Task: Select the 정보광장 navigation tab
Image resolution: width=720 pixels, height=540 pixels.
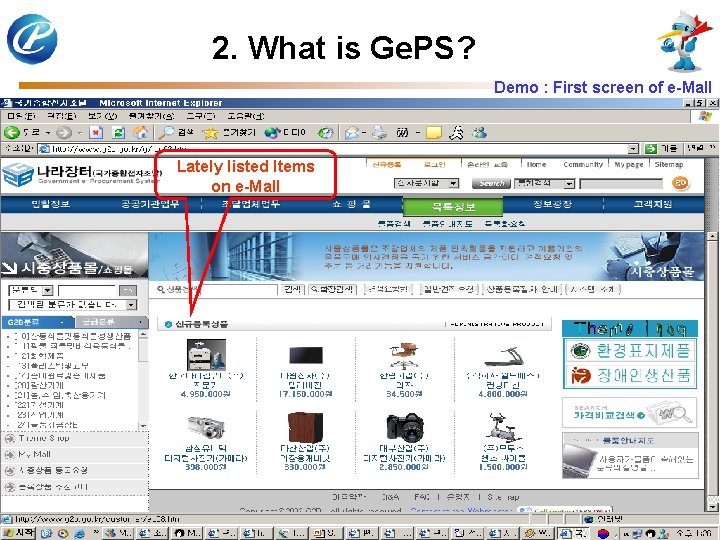Action: coord(552,204)
